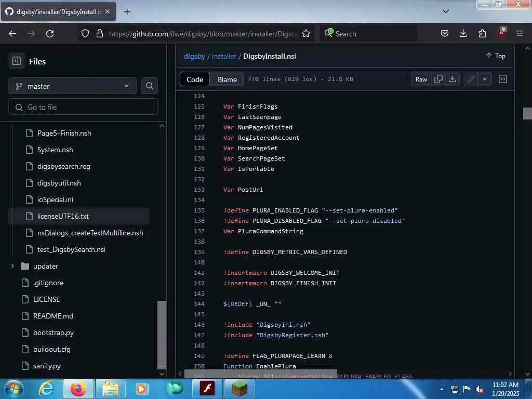This screenshot has width=532, height=399.
Task: Open nsDialogs_createTextMultiline.nsh file
Action: coord(90,233)
